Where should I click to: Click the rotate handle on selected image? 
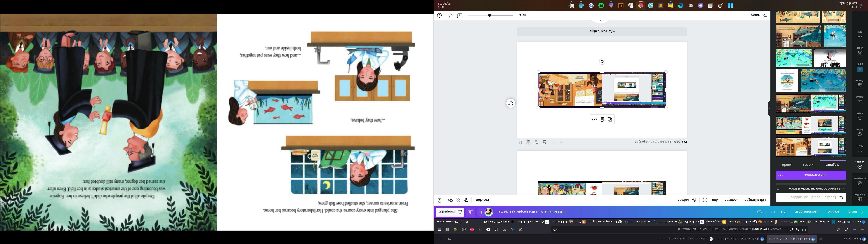pyautogui.click(x=602, y=62)
